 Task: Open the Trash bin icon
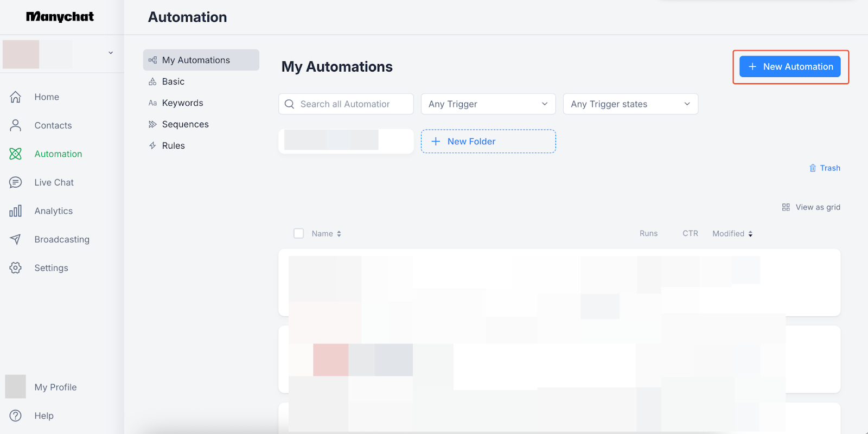click(813, 168)
